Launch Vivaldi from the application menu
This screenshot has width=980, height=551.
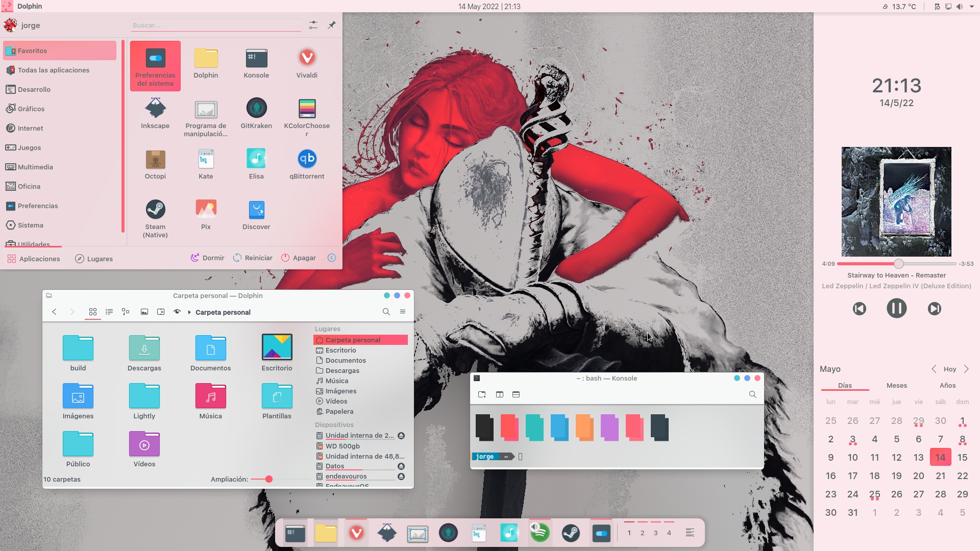tap(307, 64)
